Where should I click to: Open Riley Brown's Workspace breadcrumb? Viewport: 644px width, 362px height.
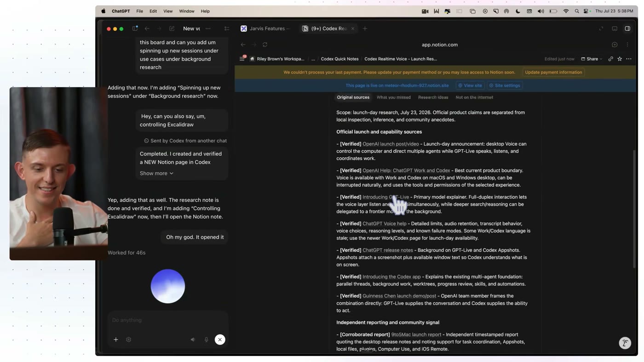pyautogui.click(x=277, y=59)
